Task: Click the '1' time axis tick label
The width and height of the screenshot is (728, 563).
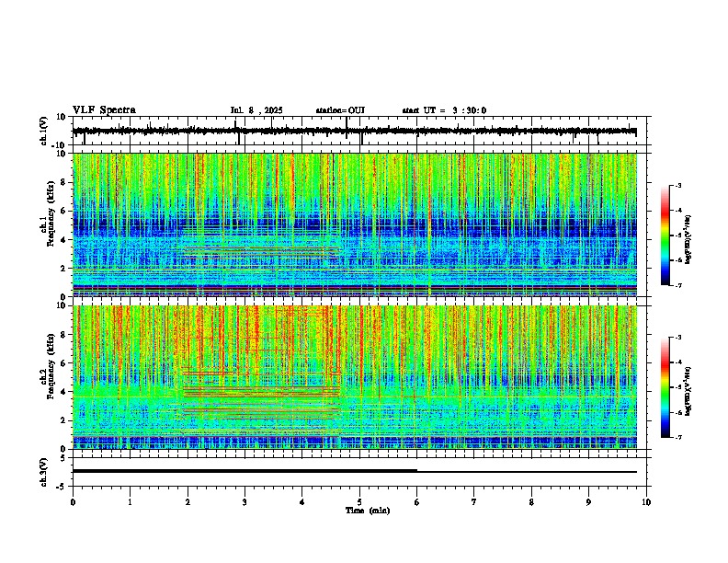Action: click(130, 502)
